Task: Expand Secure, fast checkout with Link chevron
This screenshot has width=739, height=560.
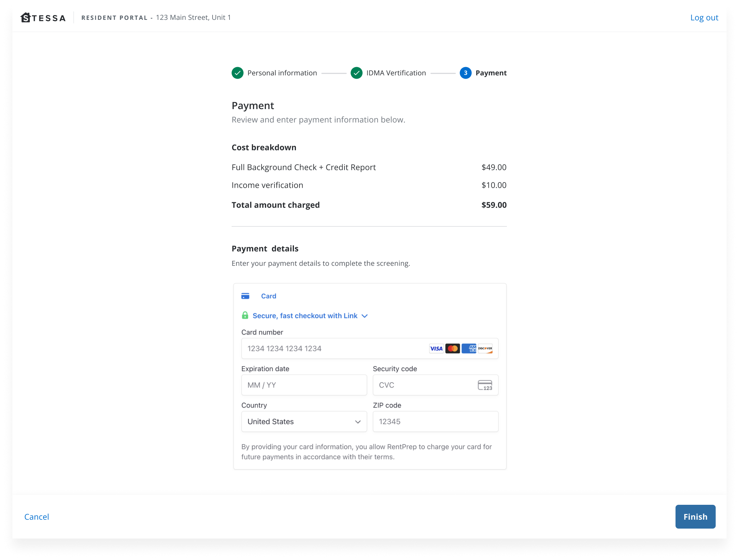Action: coord(365,316)
